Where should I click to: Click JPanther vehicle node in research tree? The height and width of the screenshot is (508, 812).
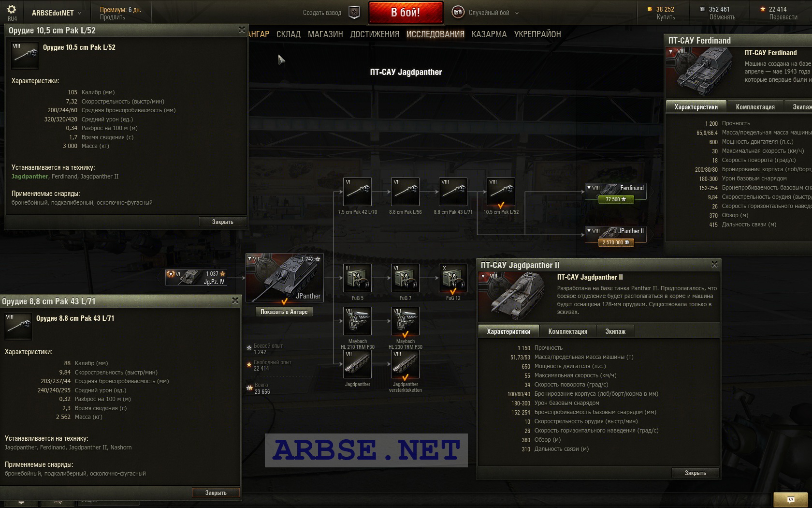[284, 278]
